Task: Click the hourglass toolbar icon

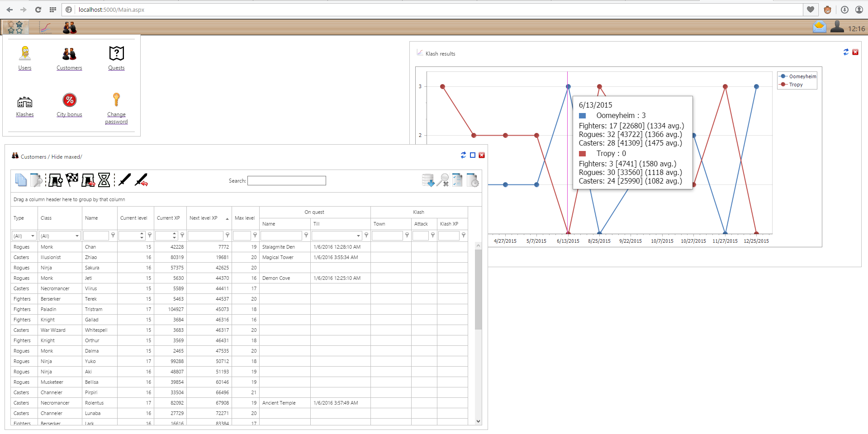Action: click(x=104, y=180)
